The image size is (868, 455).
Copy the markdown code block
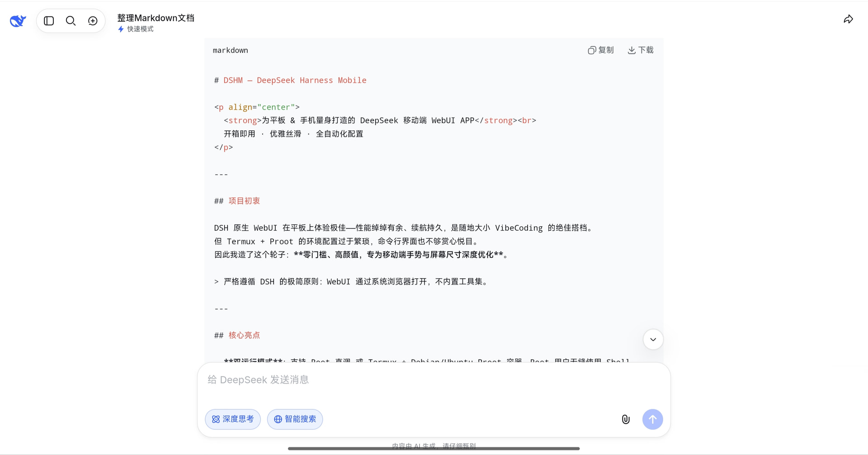(x=601, y=50)
